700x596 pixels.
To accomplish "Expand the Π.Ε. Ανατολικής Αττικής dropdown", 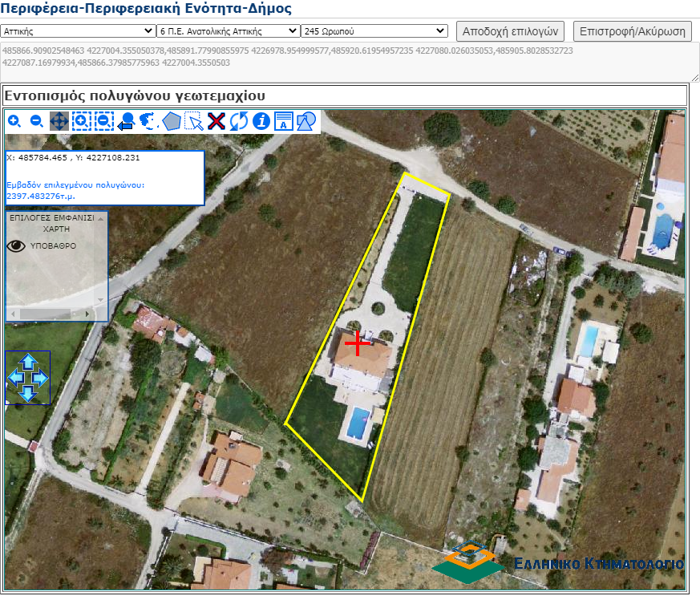I will (x=228, y=30).
